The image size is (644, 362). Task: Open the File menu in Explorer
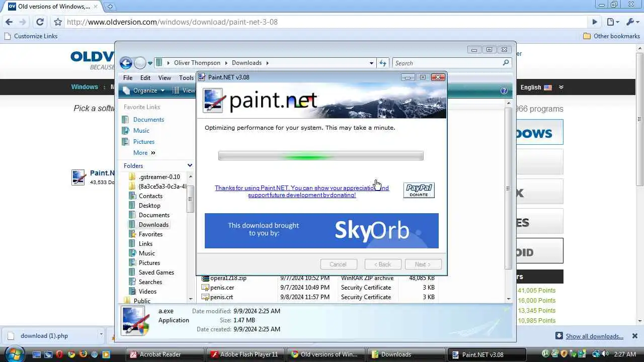coord(128,78)
